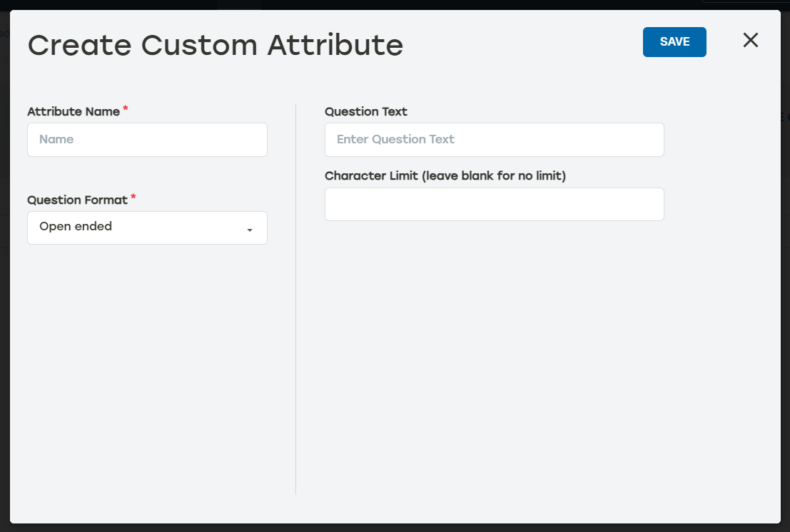The height and width of the screenshot is (532, 790).
Task: Click the Question Format label
Action: click(x=76, y=200)
